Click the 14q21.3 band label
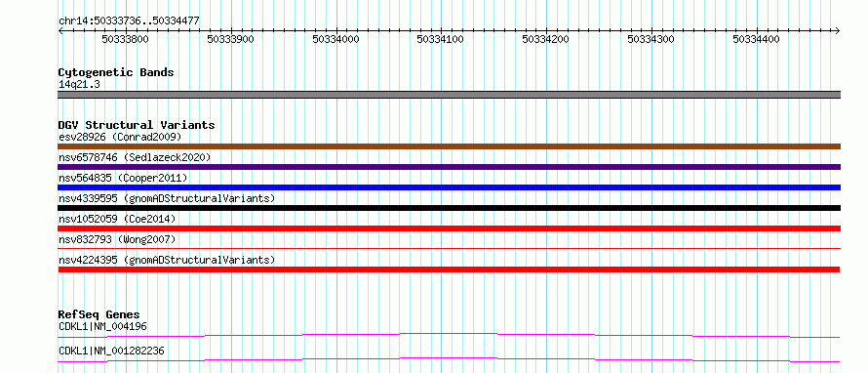The width and height of the screenshot is (868, 373). 79,85
